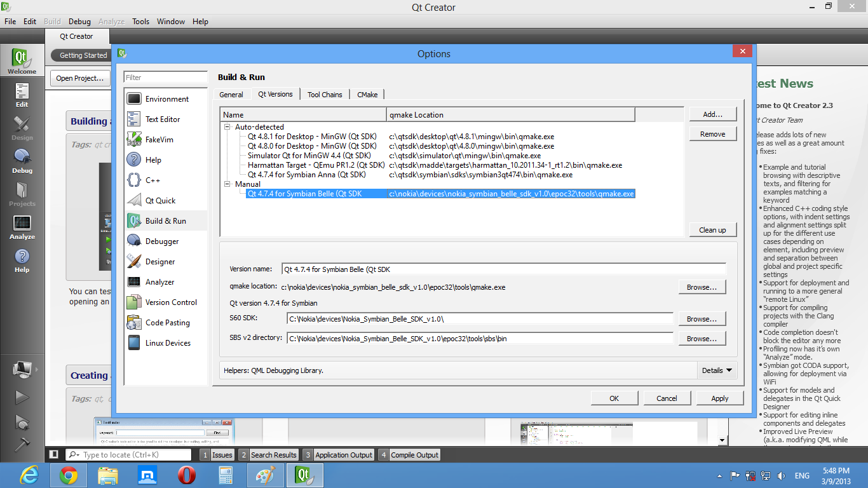The height and width of the screenshot is (488, 868).
Task: Select Qt 4.8.1 for Desktop MinGW entry
Action: coord(311,137)
